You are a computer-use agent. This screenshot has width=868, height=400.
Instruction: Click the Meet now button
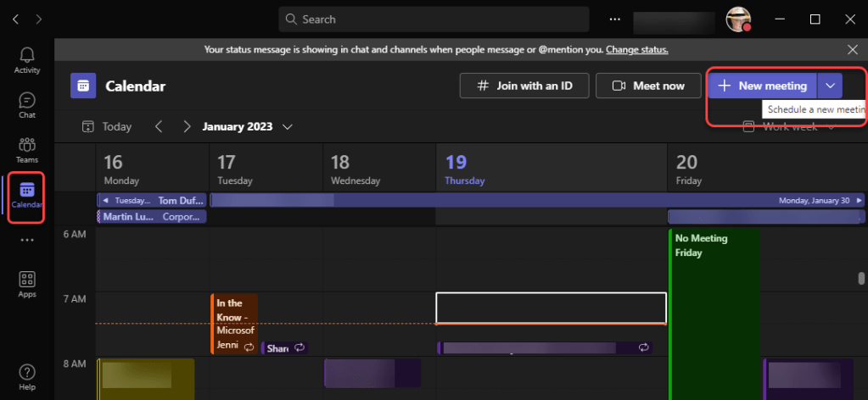(648, 86)
